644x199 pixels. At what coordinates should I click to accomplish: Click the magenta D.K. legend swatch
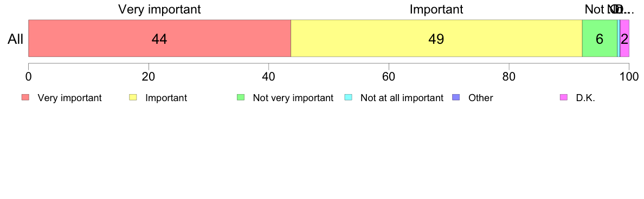pyautogui.click(x=564, y=97)
